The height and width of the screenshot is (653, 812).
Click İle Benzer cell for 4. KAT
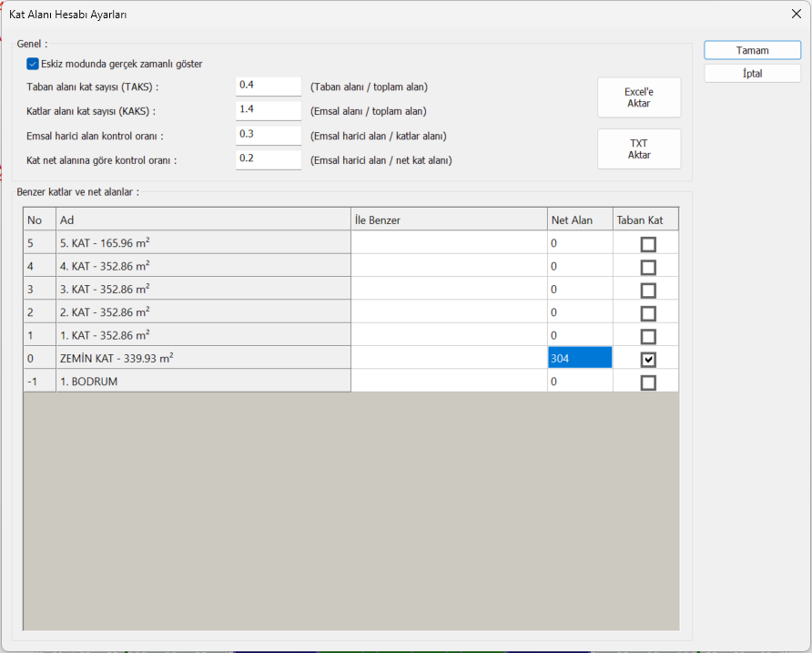tap(448, 267)
